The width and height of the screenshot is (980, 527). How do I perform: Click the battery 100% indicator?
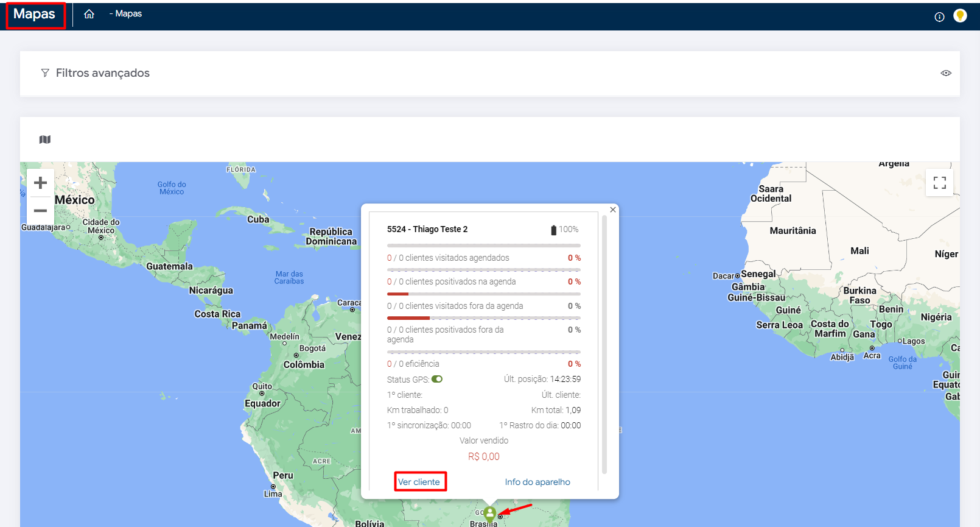(564, 230)
